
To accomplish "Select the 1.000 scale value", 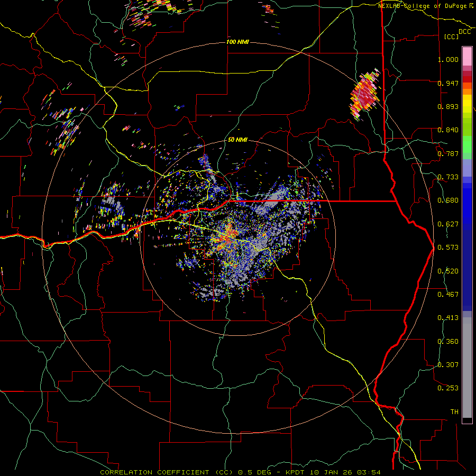I will [448, 59].
